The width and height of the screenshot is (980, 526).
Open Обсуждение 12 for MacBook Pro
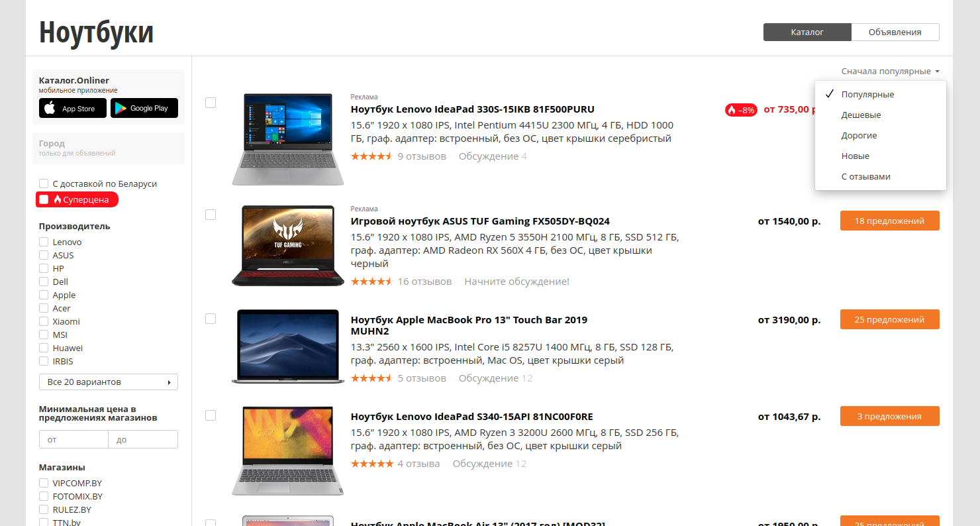point(495,378)
